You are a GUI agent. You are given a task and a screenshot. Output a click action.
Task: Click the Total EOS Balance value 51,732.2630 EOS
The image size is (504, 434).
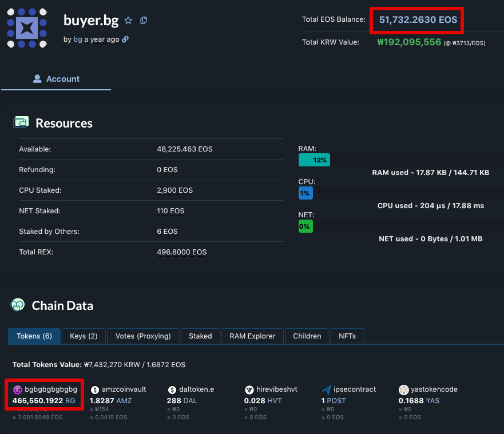coord(418,20)
